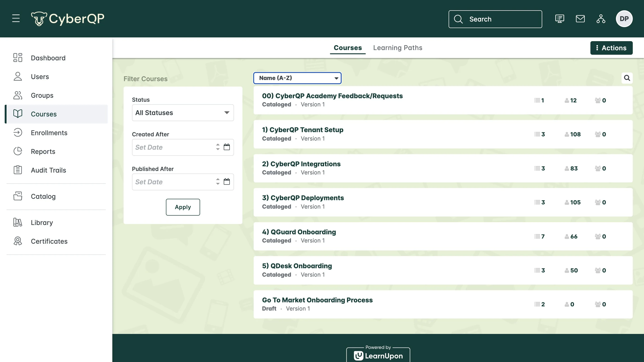Click the Created After date field
The image size is (644, 362).
183,147
